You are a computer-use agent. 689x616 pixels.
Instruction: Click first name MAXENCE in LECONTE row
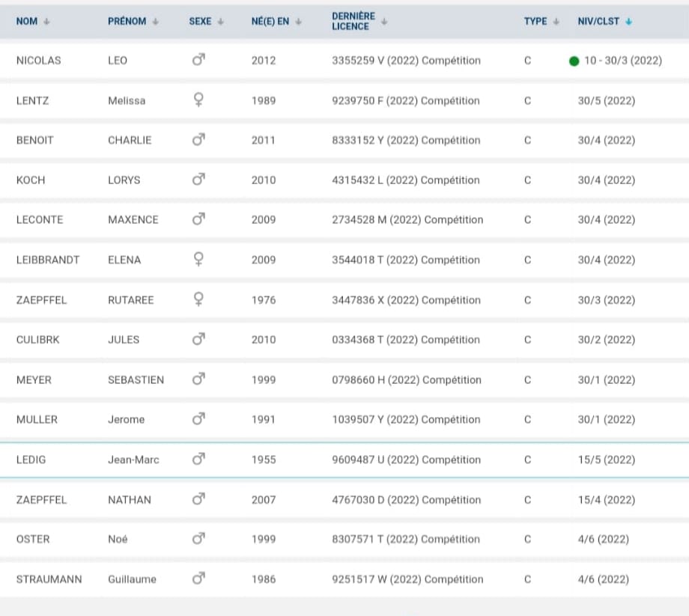[133, 219]
